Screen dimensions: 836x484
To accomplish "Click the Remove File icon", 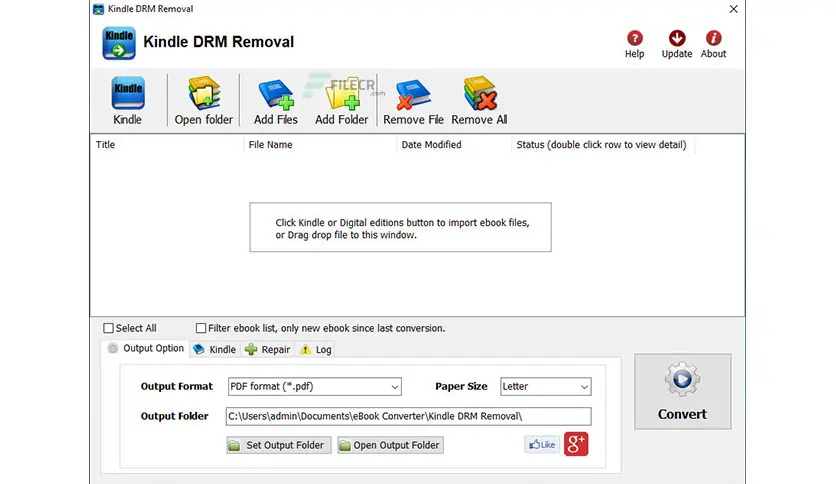I will 413,94.
